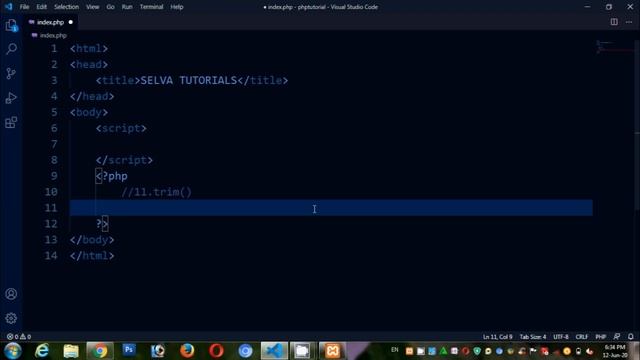Switch to Google Chrome in taskbar

(100, 351)
